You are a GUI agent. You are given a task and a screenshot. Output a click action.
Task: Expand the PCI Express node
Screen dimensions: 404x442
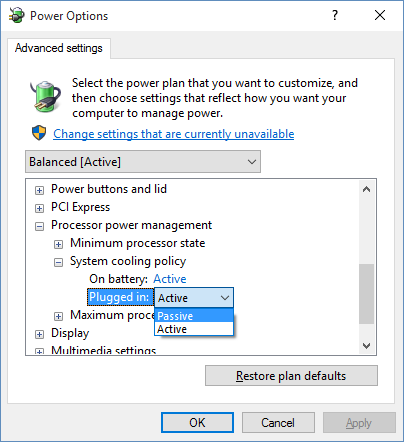(x=39, y=208)
